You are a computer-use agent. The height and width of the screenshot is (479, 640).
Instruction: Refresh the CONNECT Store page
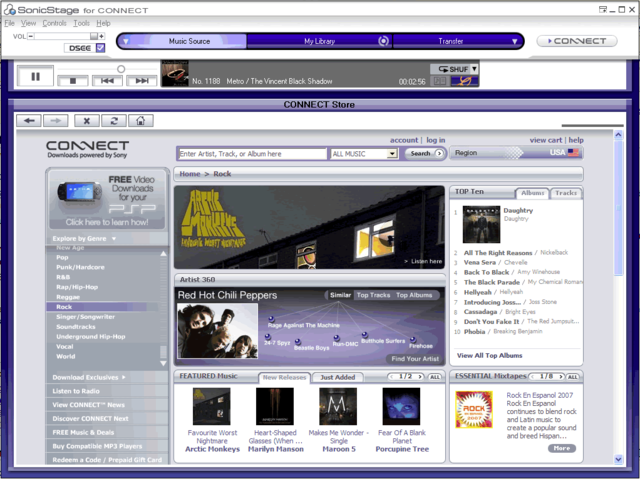[x=114, y=121]
